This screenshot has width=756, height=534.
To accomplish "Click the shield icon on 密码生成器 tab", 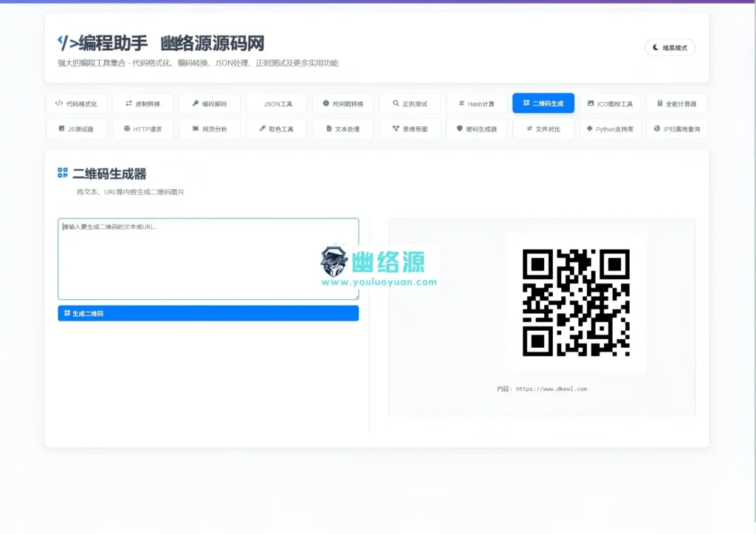I will click(459, 129).
